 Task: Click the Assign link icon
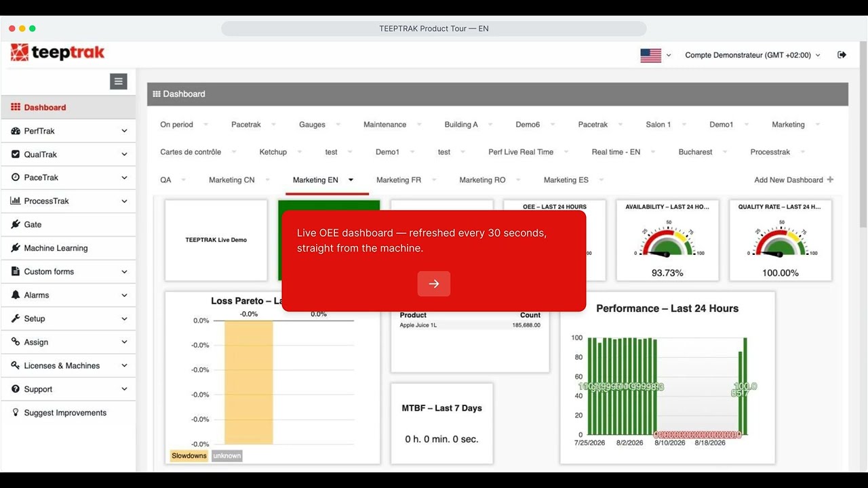coord(16,342)
